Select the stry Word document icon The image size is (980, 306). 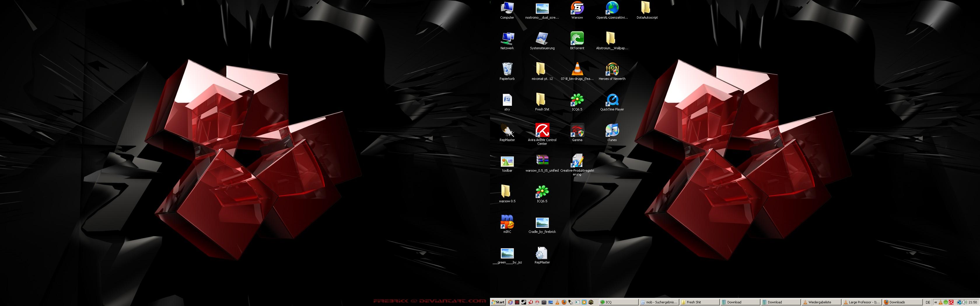click(x=507, y=103)
